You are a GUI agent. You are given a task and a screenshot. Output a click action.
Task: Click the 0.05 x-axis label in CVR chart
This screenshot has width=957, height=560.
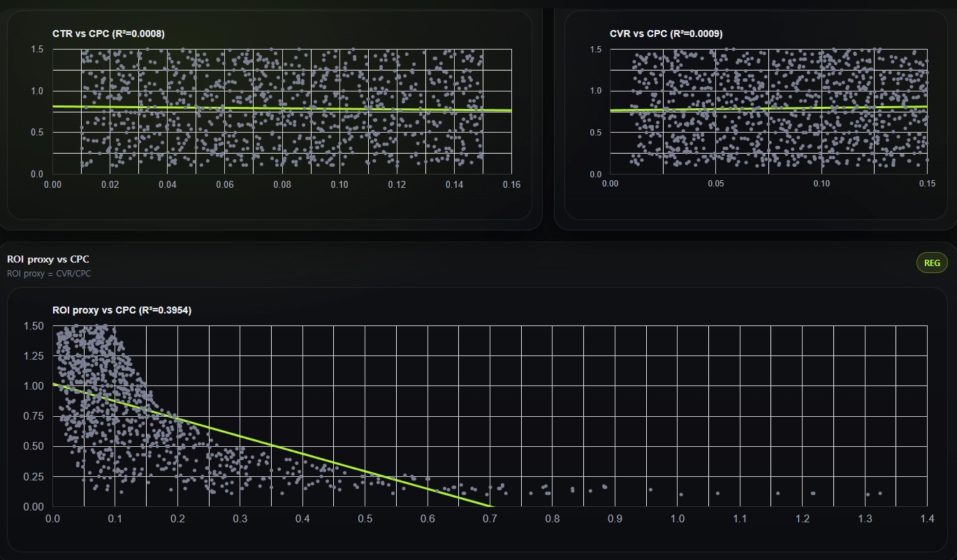716,184
